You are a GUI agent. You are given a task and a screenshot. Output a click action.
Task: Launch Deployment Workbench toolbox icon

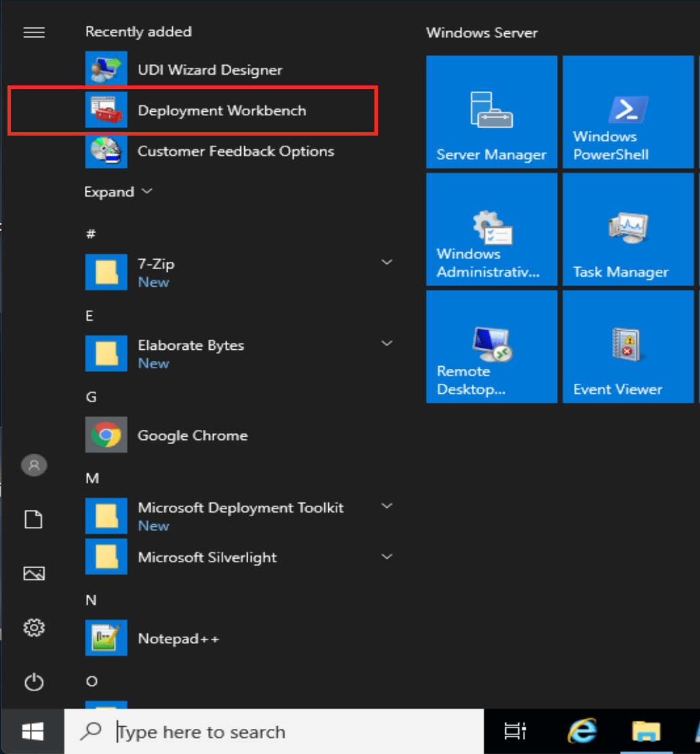point(106,110)
